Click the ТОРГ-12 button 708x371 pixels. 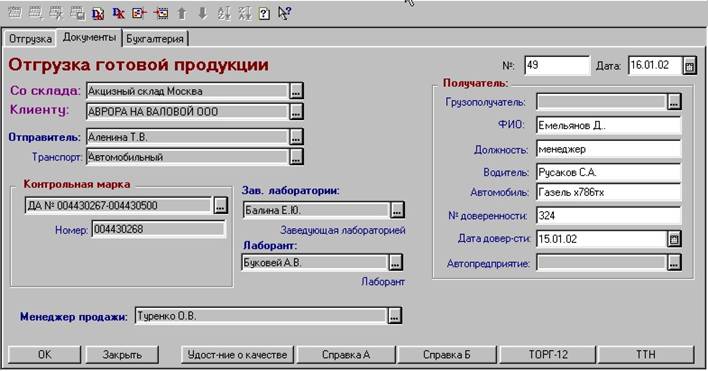548,355
